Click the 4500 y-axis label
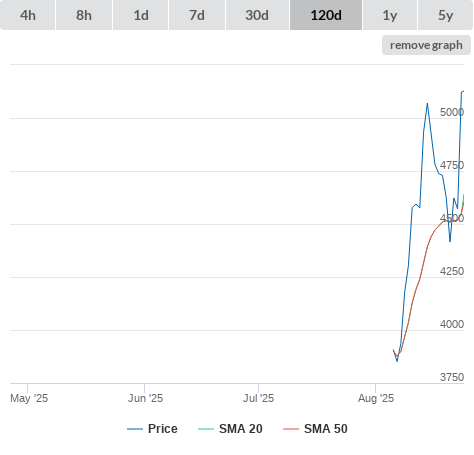The width and height of the screenshot is (474, 455). coord(452,218)
